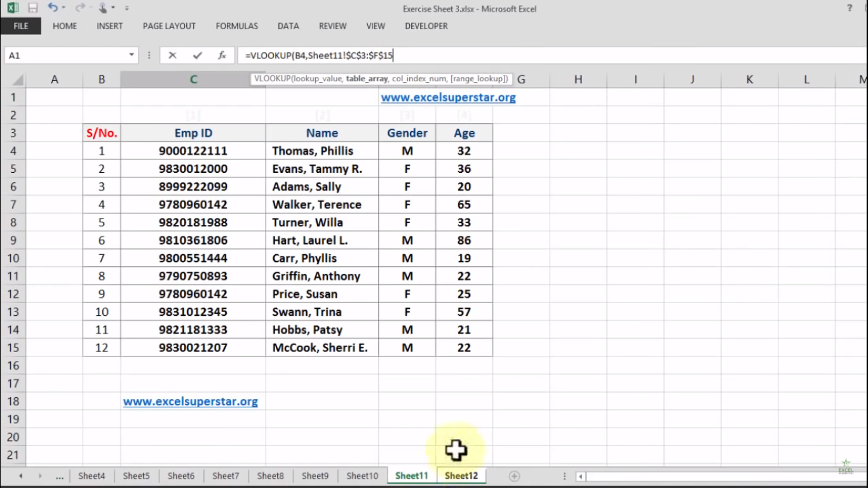Switch to the Sheet7 tab
The image size is (868, 488).
[226, 476]
